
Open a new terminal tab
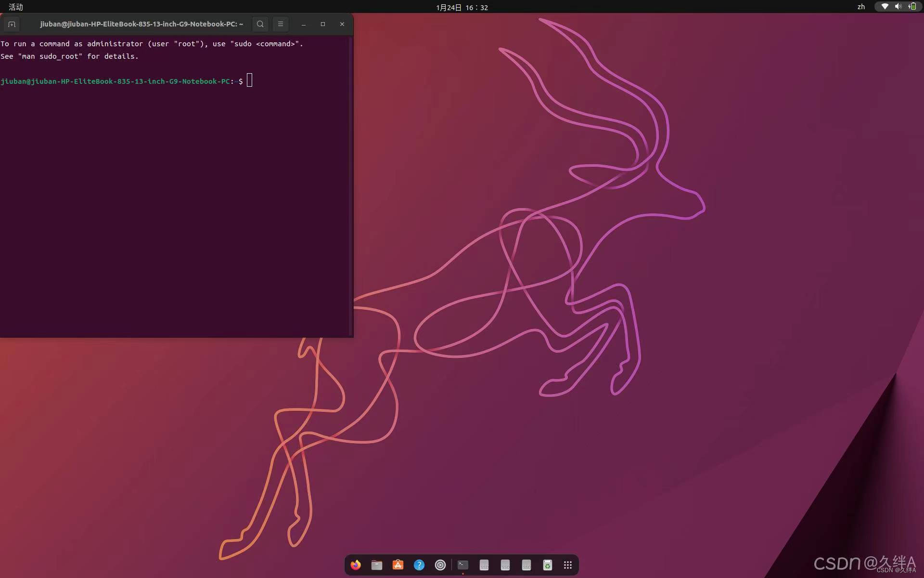[12, 24]
